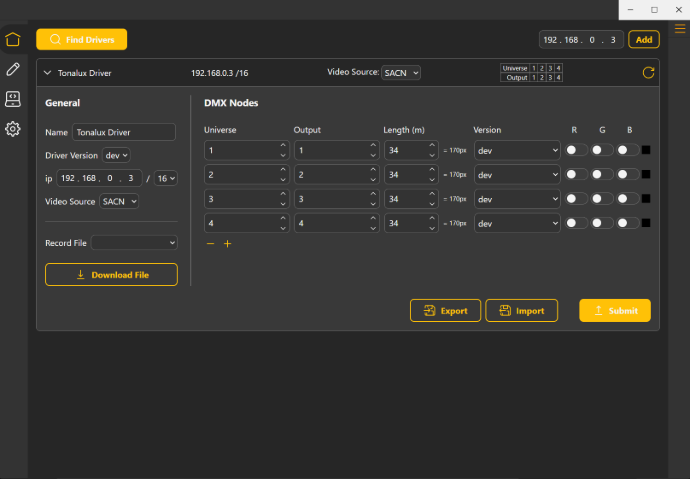The image size is (690, 479).
Task: Toggle R switch on universe 1 row
Action: point(576,150)
